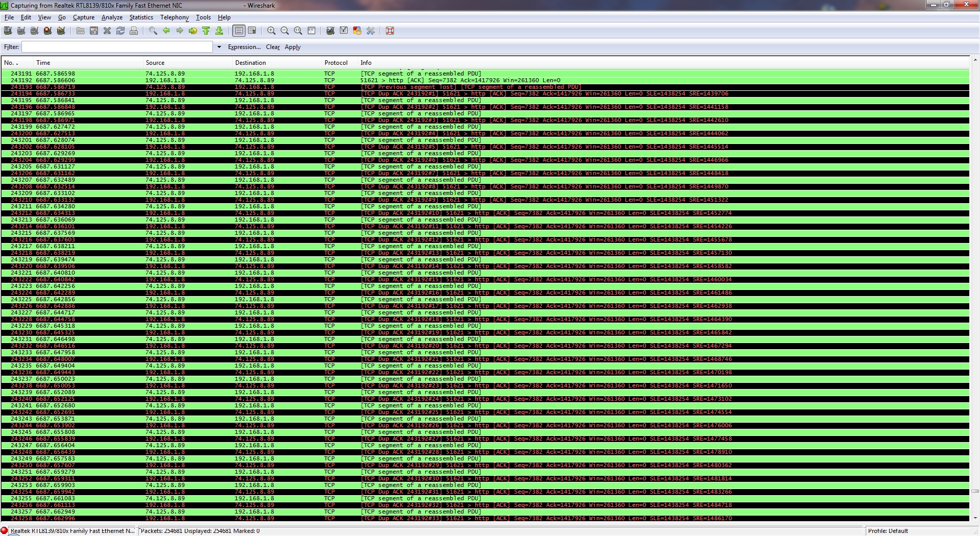980x536 pixels.
Task: Expand the filter history dropdown arrow
Action: tap(219, 47)
